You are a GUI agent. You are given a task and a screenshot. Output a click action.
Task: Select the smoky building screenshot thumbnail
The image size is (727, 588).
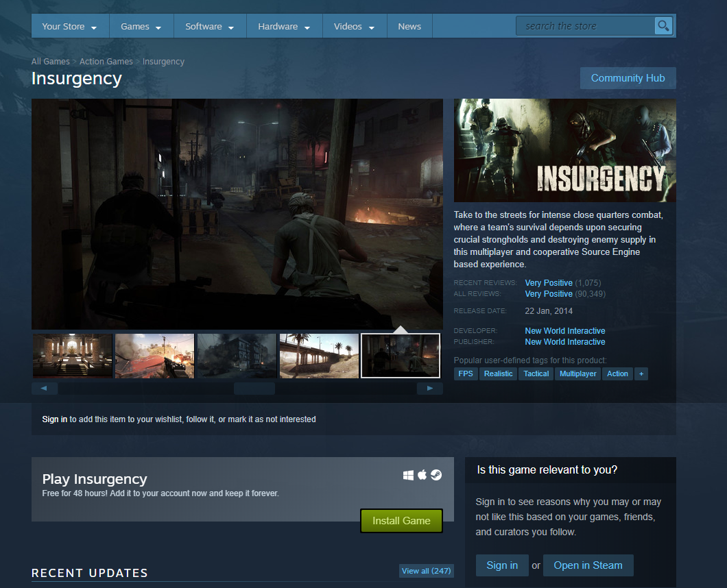coord(237,356)
